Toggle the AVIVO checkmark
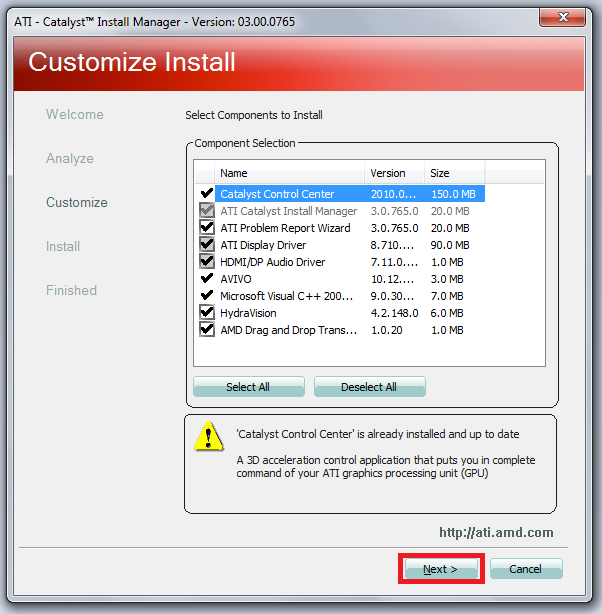 point(207,278)
